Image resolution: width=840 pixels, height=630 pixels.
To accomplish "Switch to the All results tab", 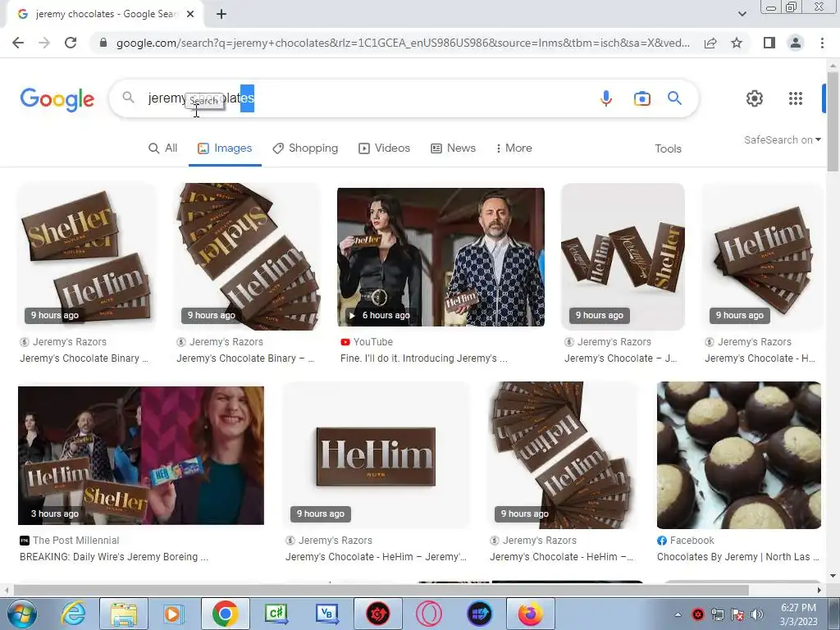I will point(163,148).
